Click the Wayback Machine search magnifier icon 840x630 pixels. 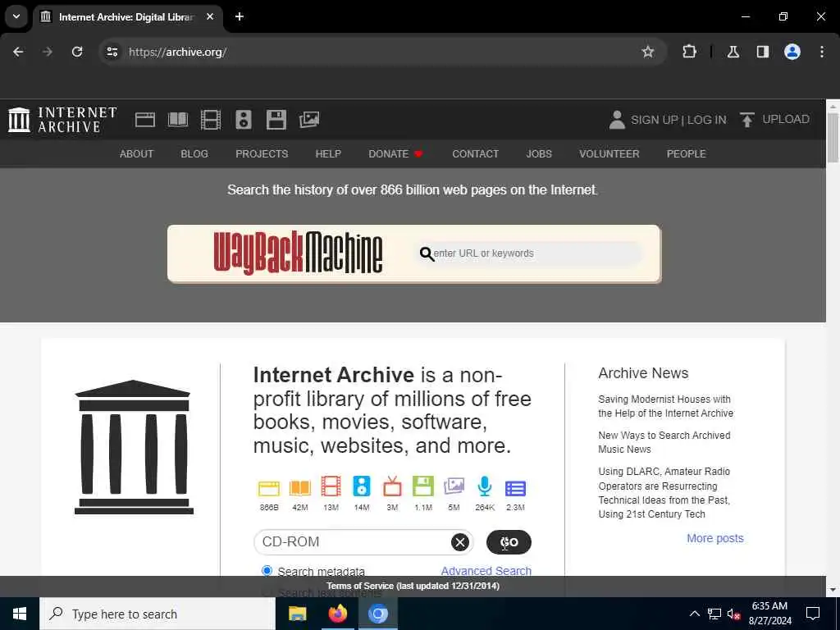[427, 253]
